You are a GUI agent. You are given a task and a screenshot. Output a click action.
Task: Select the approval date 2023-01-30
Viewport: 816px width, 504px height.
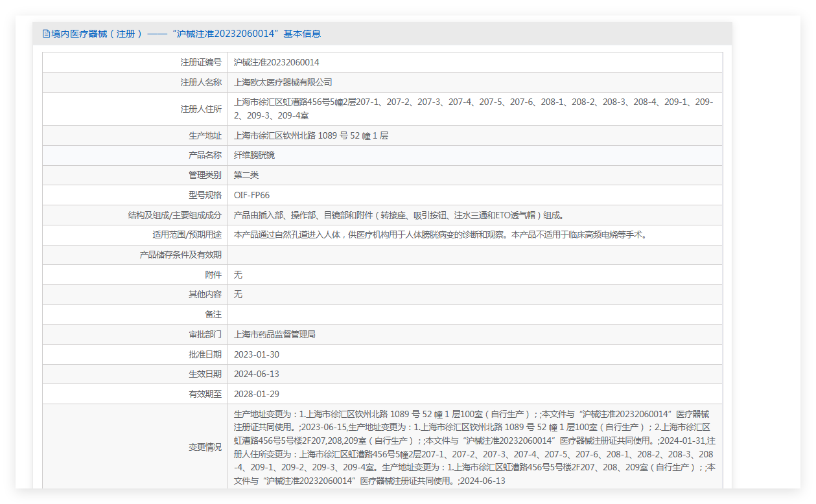coord(257,354)
